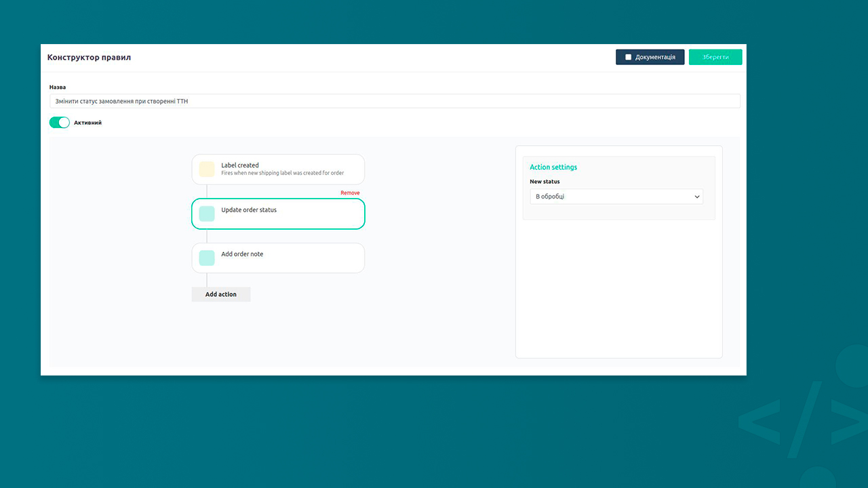The height and width of the screenshot is (488, 868).
Task: Add a new action to the rule
Action: [221, 294]
